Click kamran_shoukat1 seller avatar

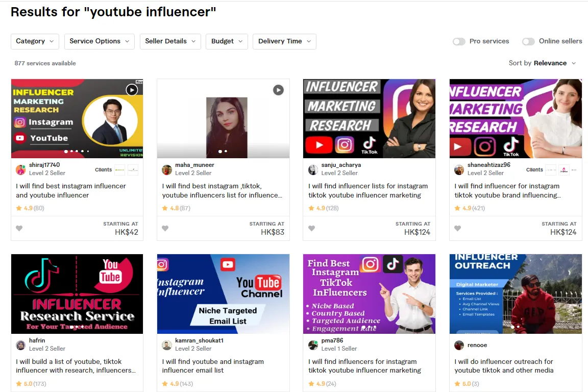[x=167, y=345]
